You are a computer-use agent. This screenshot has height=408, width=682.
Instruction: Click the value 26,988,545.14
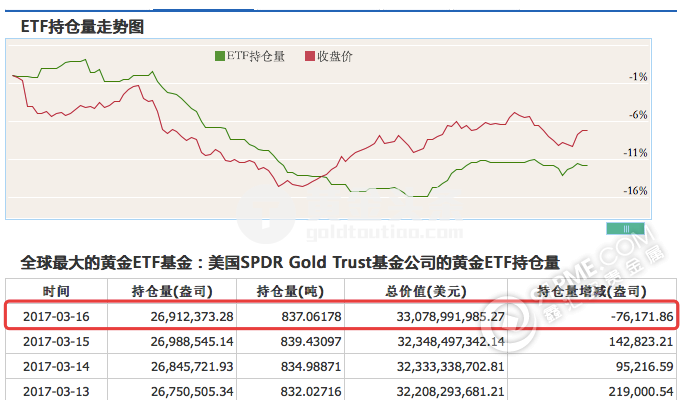[x=192, y=341]
